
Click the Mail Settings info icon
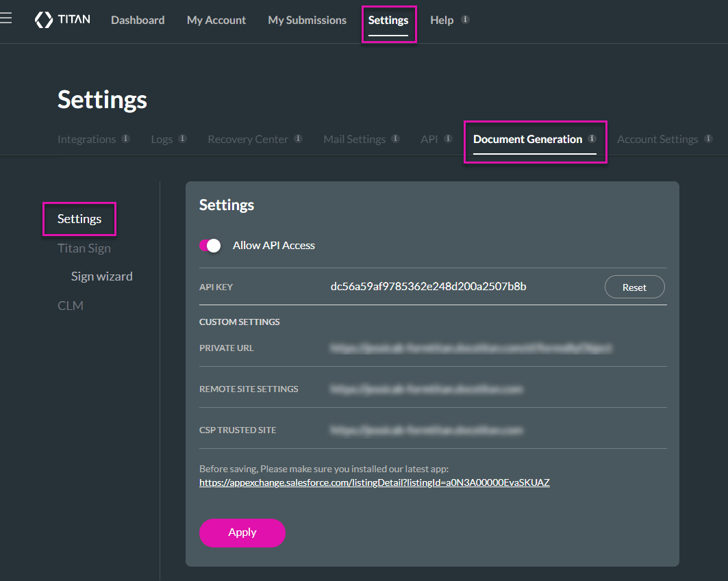pos(396,138)
